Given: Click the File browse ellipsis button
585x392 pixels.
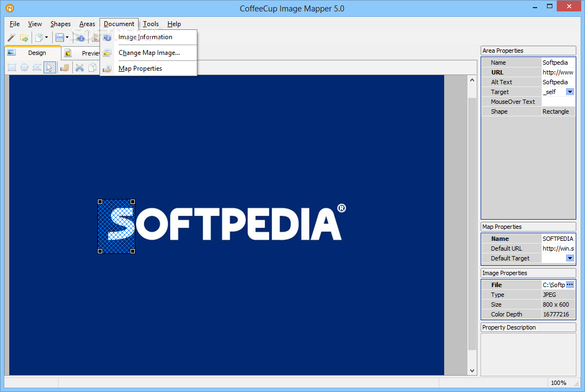Looking at the screenshot, I should tap(570, 284).
